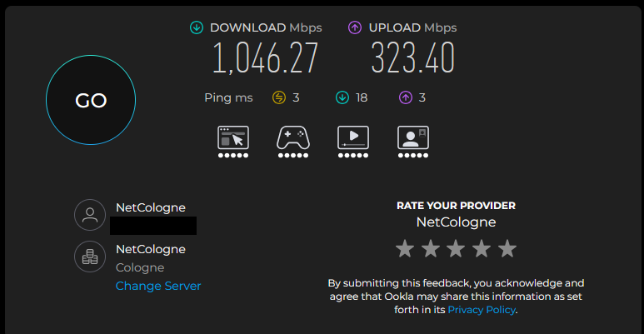Click the purple upload ping icon
Image resolution: width=644 pixels, height=334 pixels.
406,97
